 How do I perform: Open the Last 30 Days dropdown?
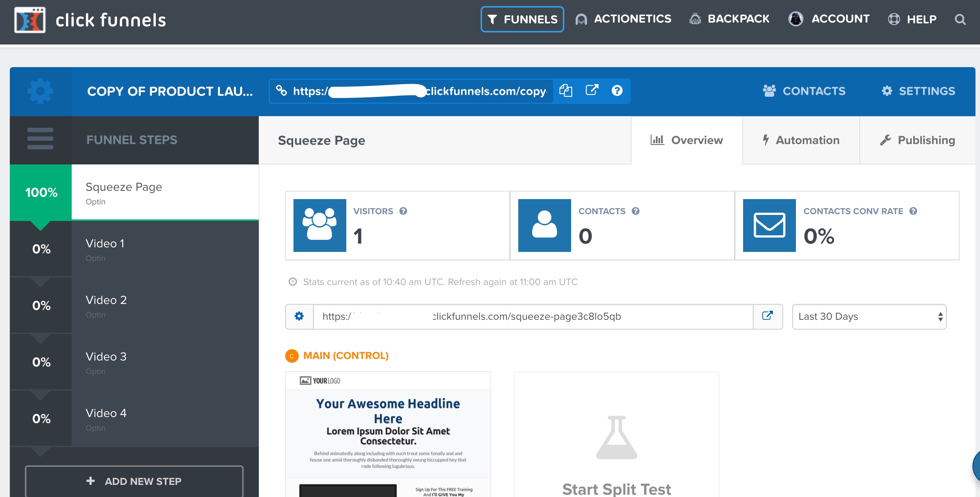pos(868,316)
